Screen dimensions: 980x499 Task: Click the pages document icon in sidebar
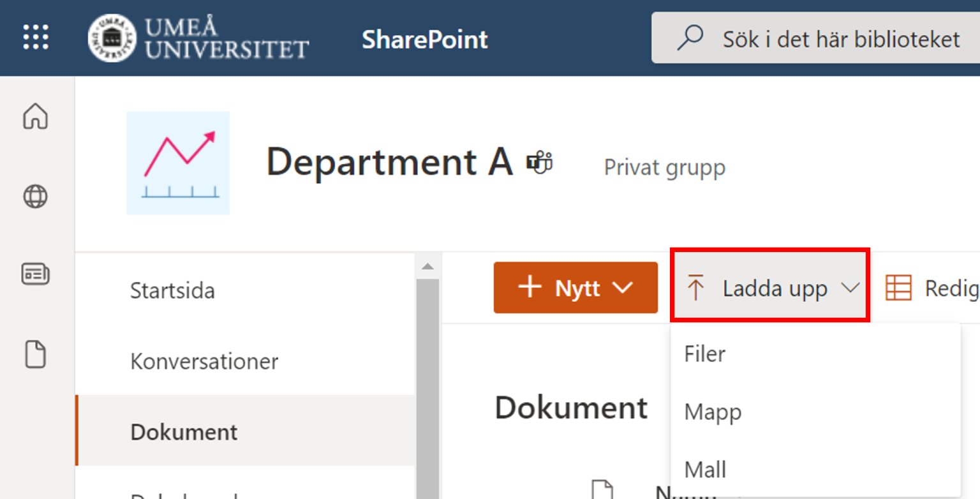(36, 355)
